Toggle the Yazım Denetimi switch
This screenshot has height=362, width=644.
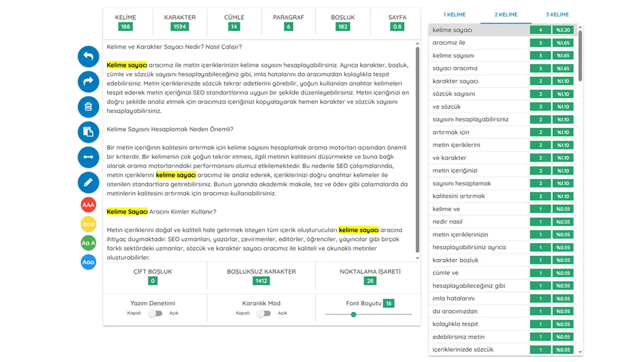tap(155, 313)
